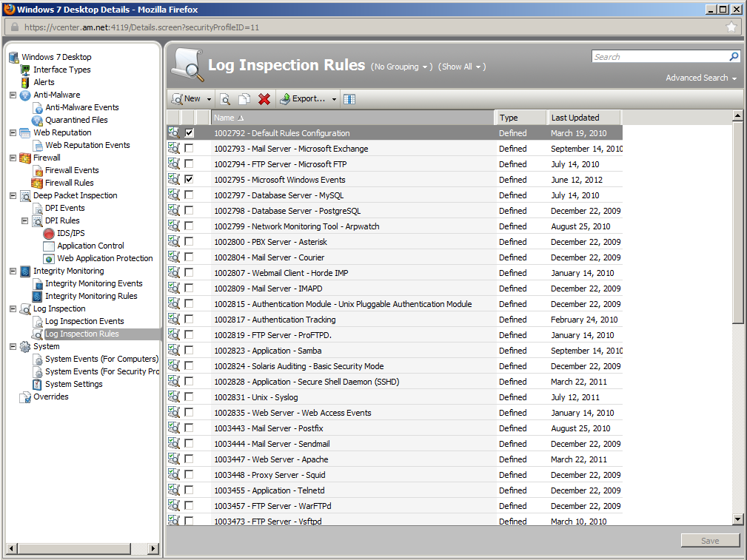
Task: Tick the 1002823 Application Samba checkbox
Action: coord(189,350)
